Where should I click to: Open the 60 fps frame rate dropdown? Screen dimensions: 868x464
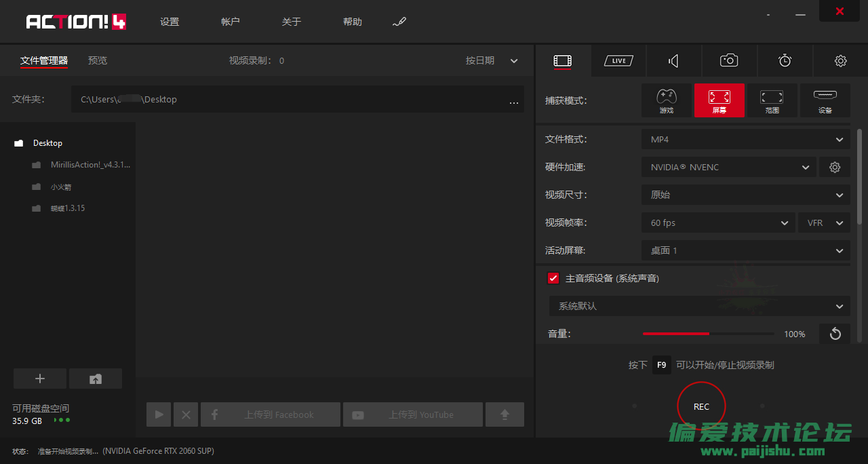coord(718,223)
